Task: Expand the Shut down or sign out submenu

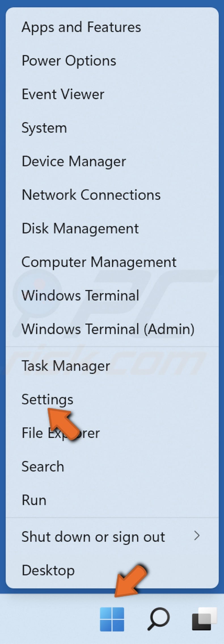Action: [x=93, y=536]
